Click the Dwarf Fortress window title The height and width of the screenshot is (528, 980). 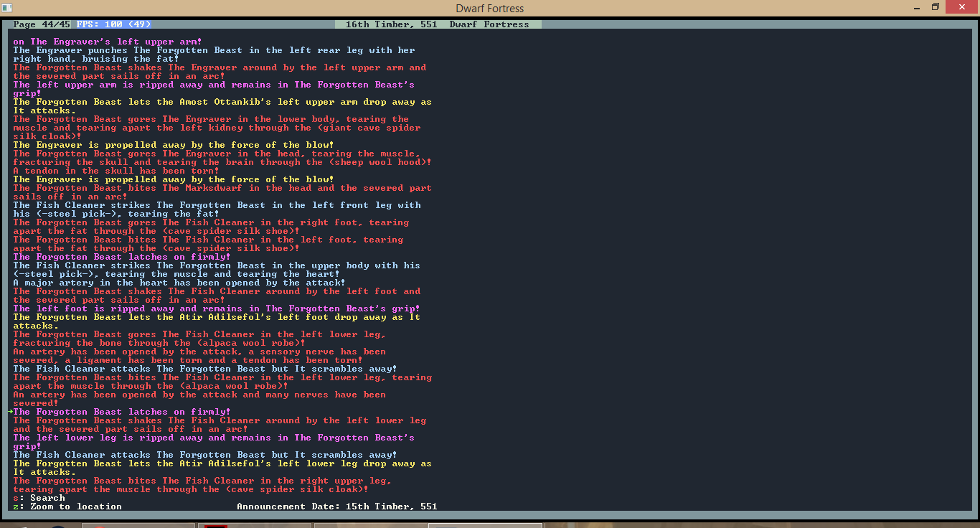tap(489, 9)
